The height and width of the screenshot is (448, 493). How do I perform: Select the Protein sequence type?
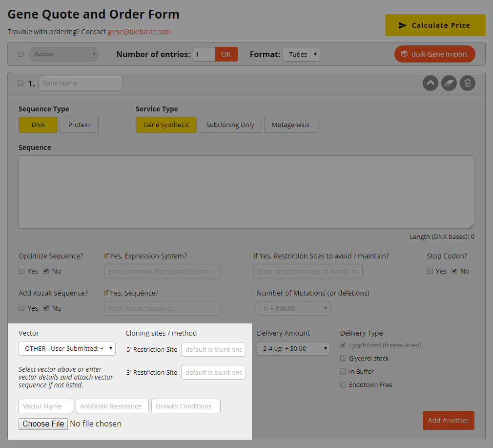79,125
